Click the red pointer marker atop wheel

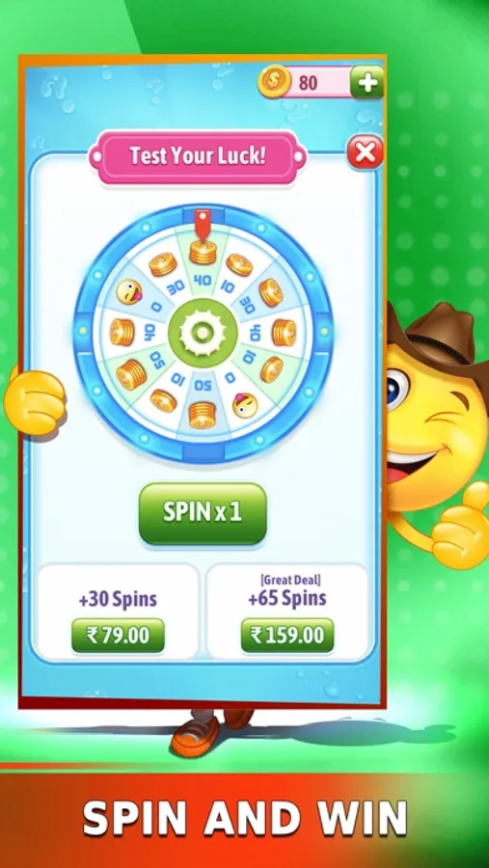pos(203,224)
